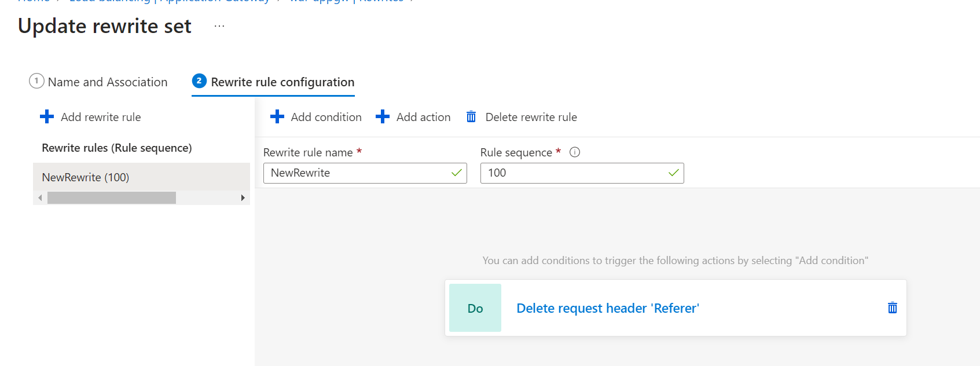Click the horizontal scrollbar thumb under the rules list

tap(112, 198)
